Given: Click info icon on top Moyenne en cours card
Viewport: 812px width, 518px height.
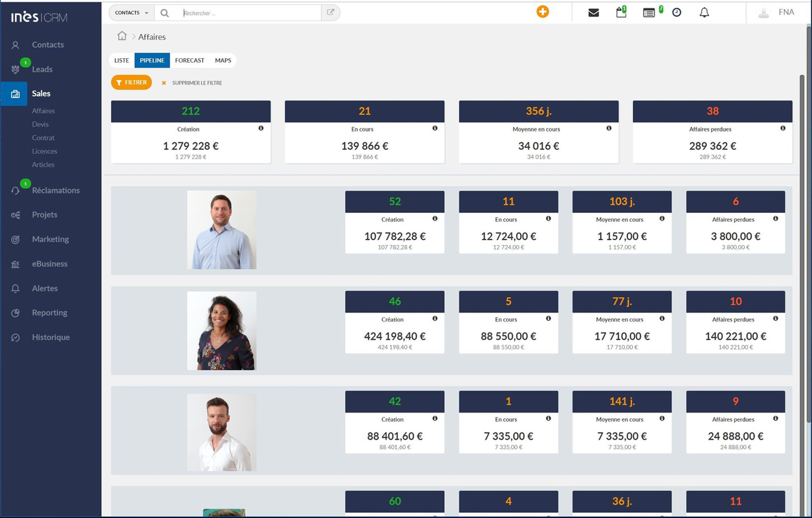Looking at the screenshot, I should tap(609, 128).
